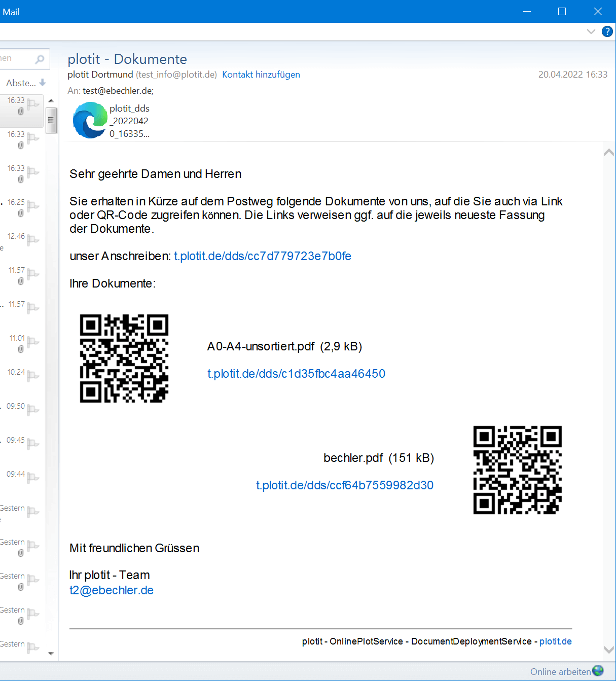Open the plotit.de link in the footer
616x681 pixels.
[x=555, y=641]
